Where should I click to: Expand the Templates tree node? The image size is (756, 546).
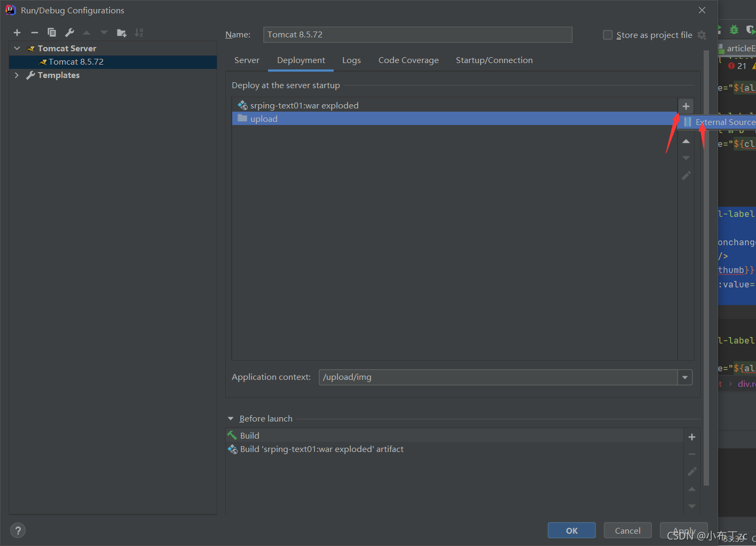17,75
